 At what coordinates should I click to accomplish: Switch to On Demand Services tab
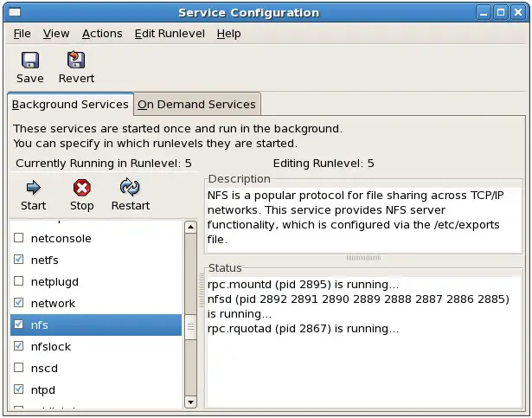[197, 104]
